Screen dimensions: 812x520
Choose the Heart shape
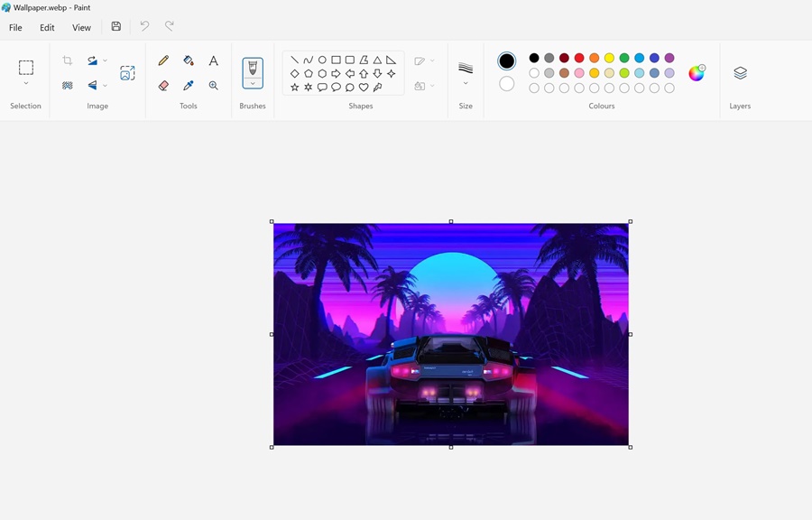point(364,87)
